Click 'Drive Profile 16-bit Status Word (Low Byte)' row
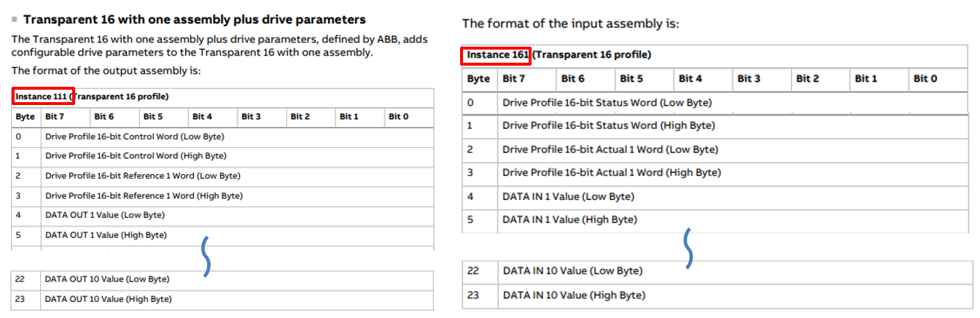 [x=607, y=103]
